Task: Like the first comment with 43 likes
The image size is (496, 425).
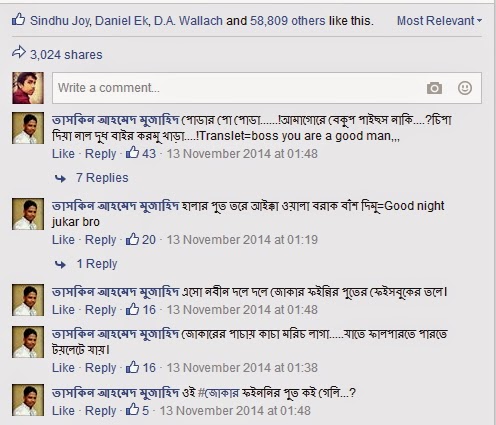Action: tap(63, 154)
